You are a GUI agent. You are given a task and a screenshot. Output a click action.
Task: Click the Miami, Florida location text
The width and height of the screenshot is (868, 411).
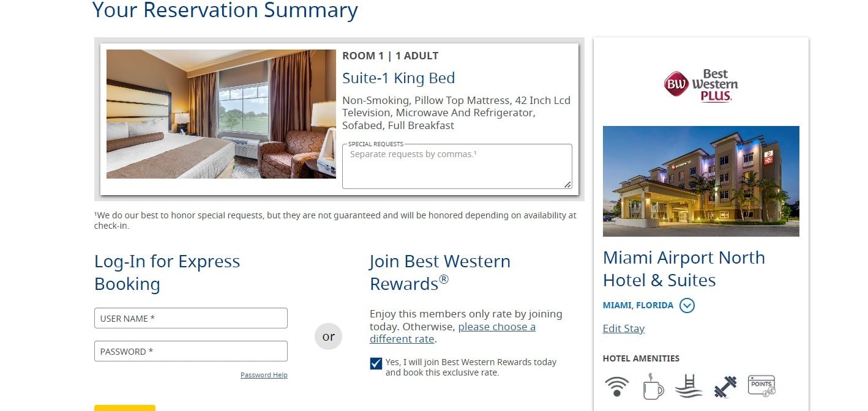(x=637, y=305)
